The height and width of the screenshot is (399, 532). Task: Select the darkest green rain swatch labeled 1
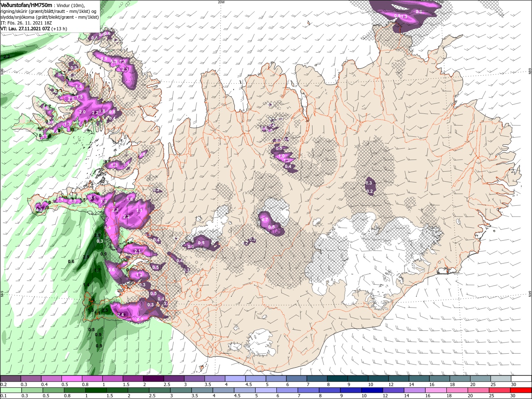(x=97, y=390)
